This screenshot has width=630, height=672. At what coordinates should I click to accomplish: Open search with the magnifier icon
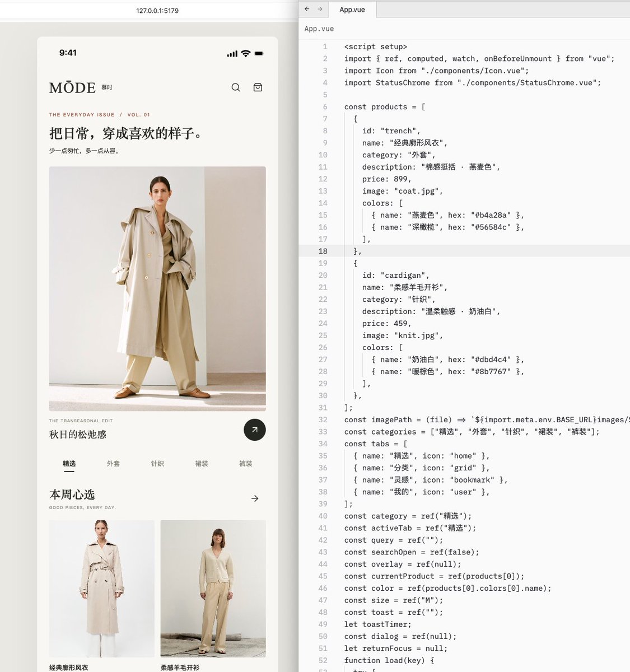pos(236,87)
